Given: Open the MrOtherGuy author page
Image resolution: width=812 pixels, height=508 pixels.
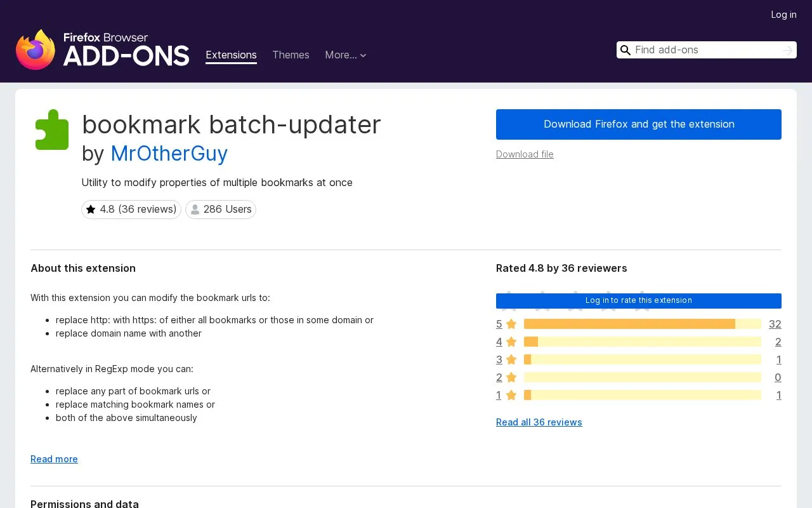Looking at the screenshot, I should (x=169, y=154).
